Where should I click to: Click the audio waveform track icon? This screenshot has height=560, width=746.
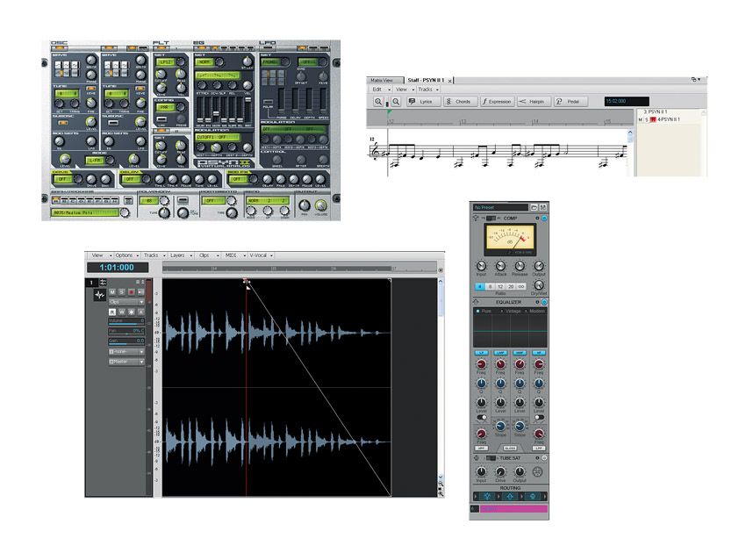point(99,295)
